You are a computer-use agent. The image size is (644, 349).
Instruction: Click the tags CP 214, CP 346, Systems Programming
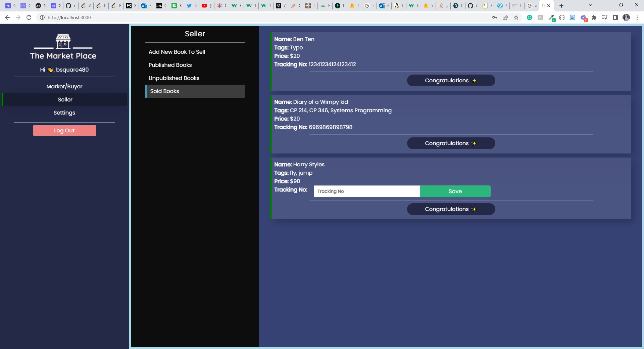(x=341, y=110)
